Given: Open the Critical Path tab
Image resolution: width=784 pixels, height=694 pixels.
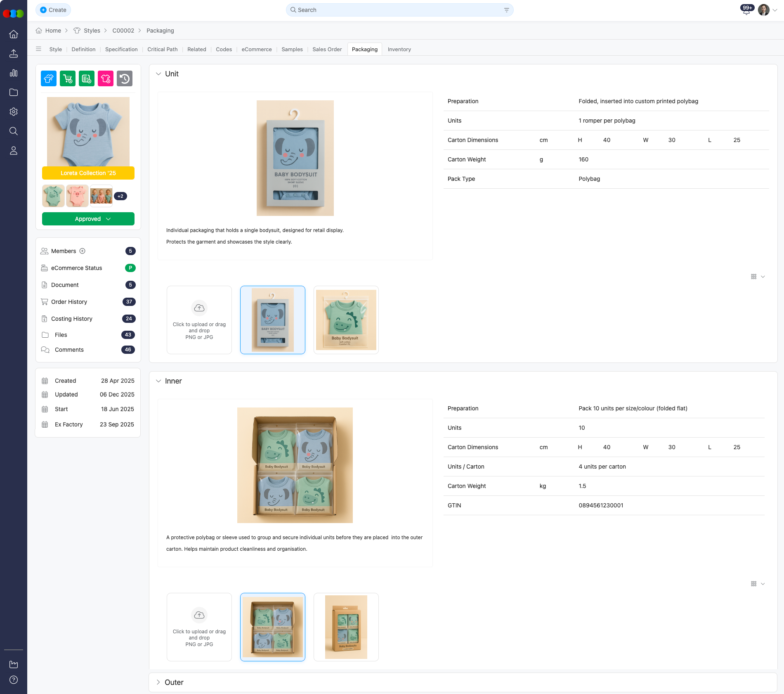Looking at the screenshot, I should (x=162, y=49).
